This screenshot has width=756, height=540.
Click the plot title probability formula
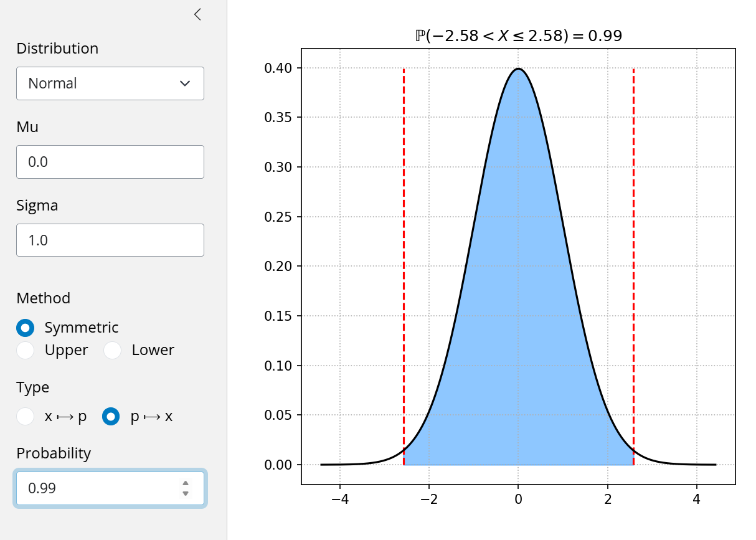coord(518,36)
